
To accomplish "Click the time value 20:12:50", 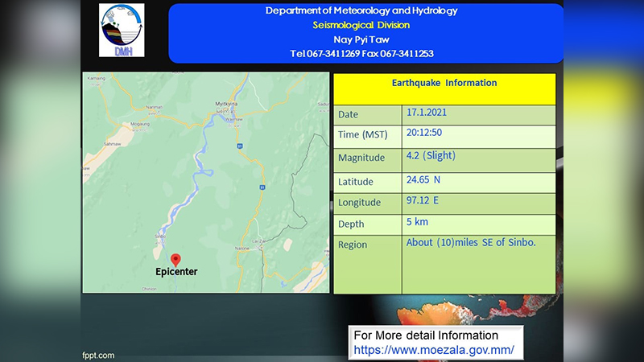I will click(424, 133).
